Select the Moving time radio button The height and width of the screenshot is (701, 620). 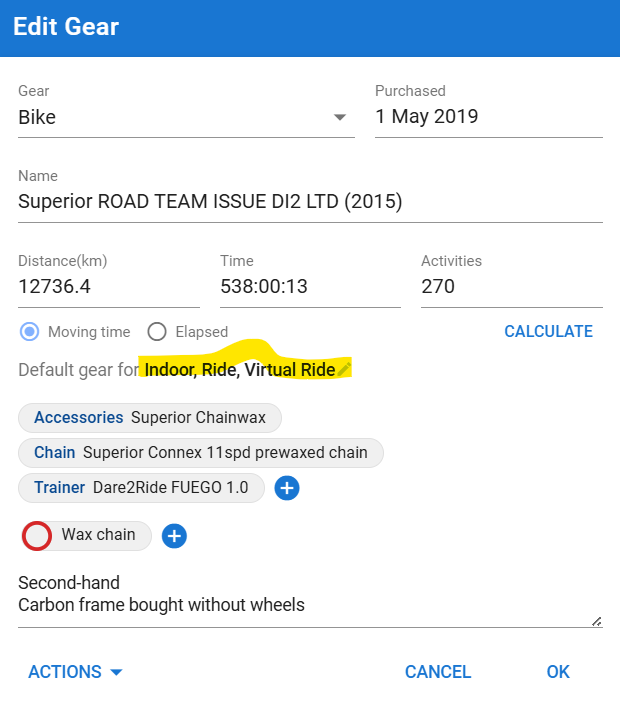30,332
